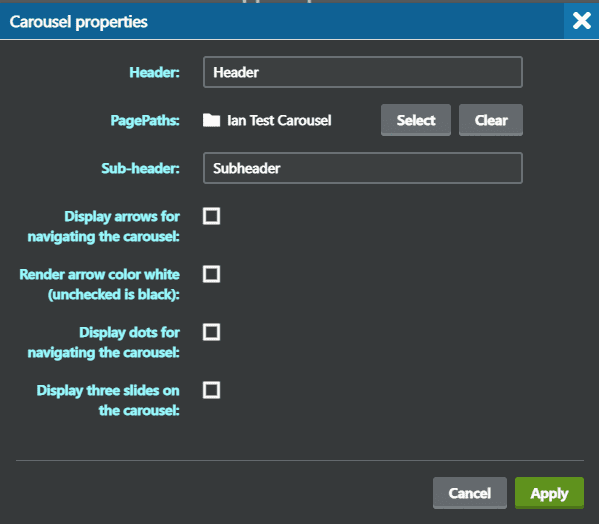Image resolution: width=599 pixels, height=524 pixels.
Task: Click the Display dots for navigating label
Action: click(104, 343)
